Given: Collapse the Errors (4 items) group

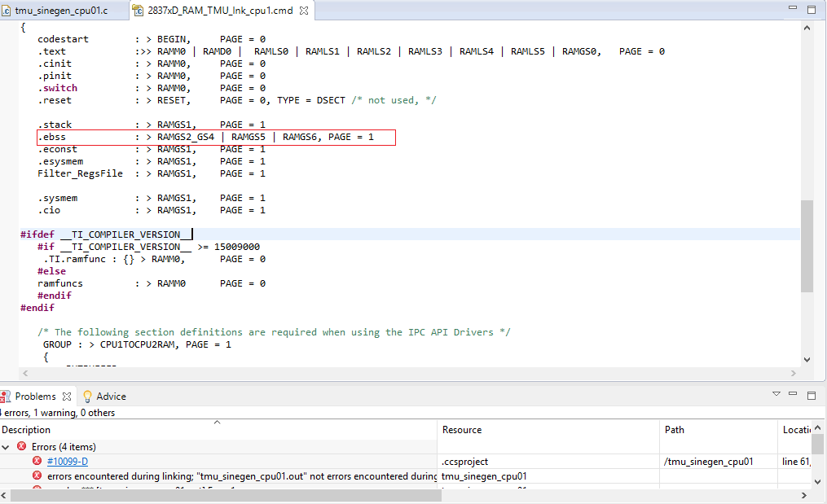Looking at the screenshot, I should tap(6, 447).
